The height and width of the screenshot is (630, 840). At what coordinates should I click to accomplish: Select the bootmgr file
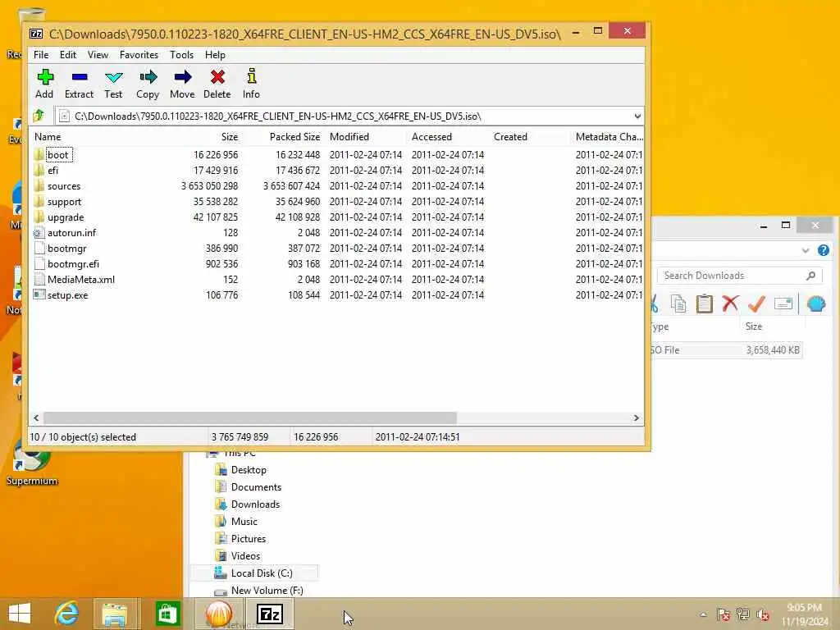click(66, 248)
